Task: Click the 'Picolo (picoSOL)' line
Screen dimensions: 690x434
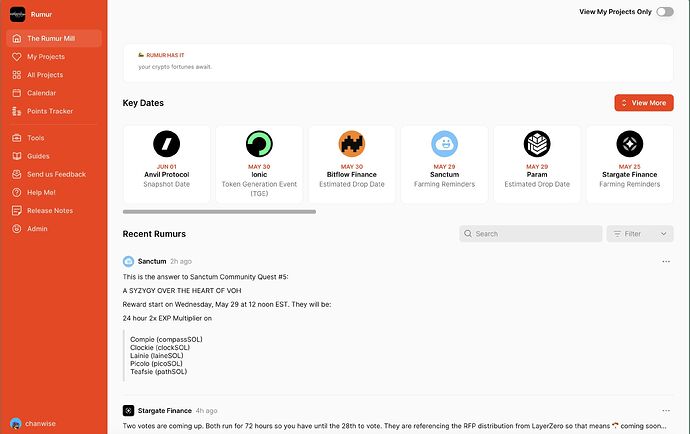Action: [156, 364]
